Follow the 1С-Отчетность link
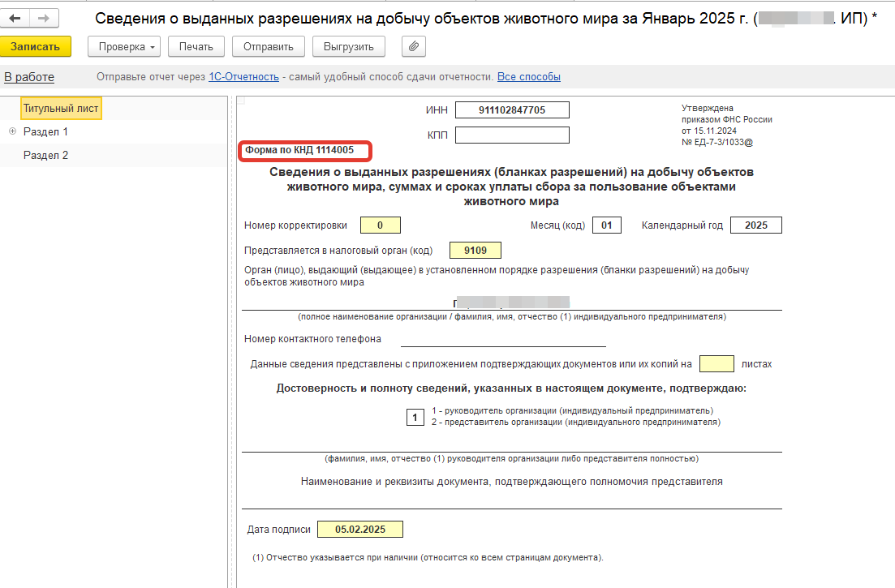 point(243,77)
